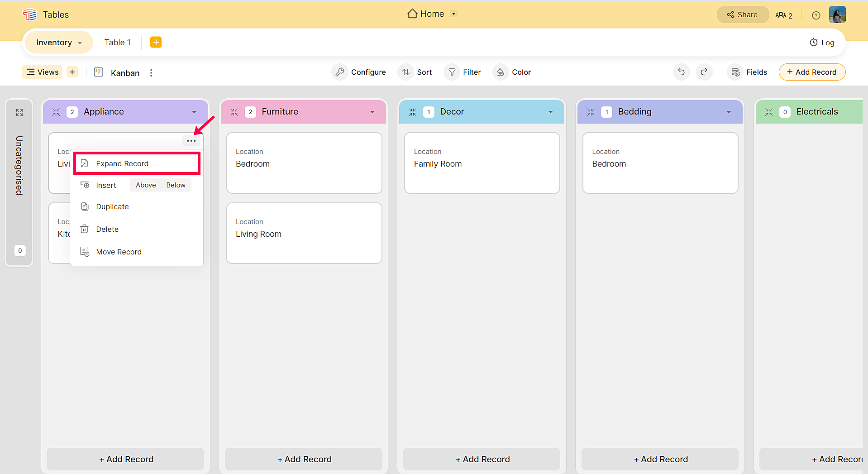
Task: Click the Uncategorised record count badge
Action: tap(20, 250)
